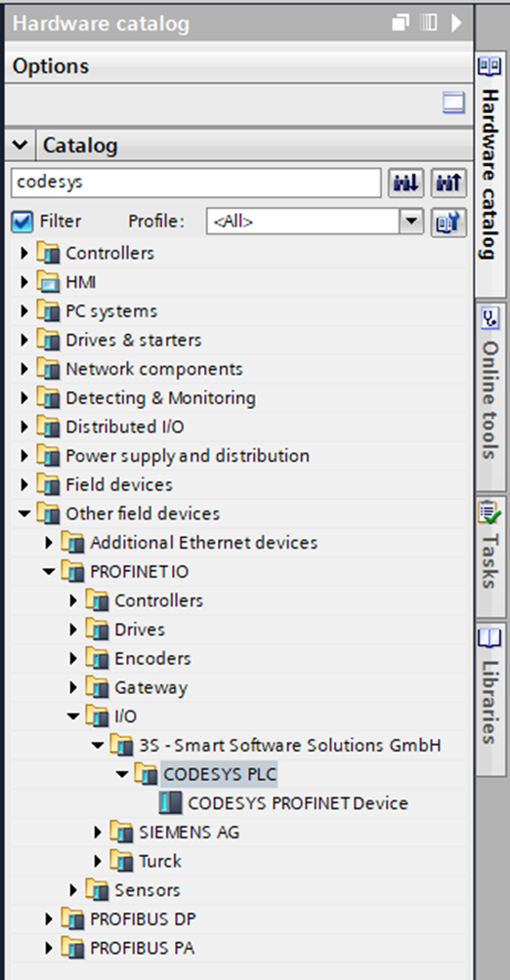Select the Turck folder entry
The image size is (510, 980).
pos(159,861)
